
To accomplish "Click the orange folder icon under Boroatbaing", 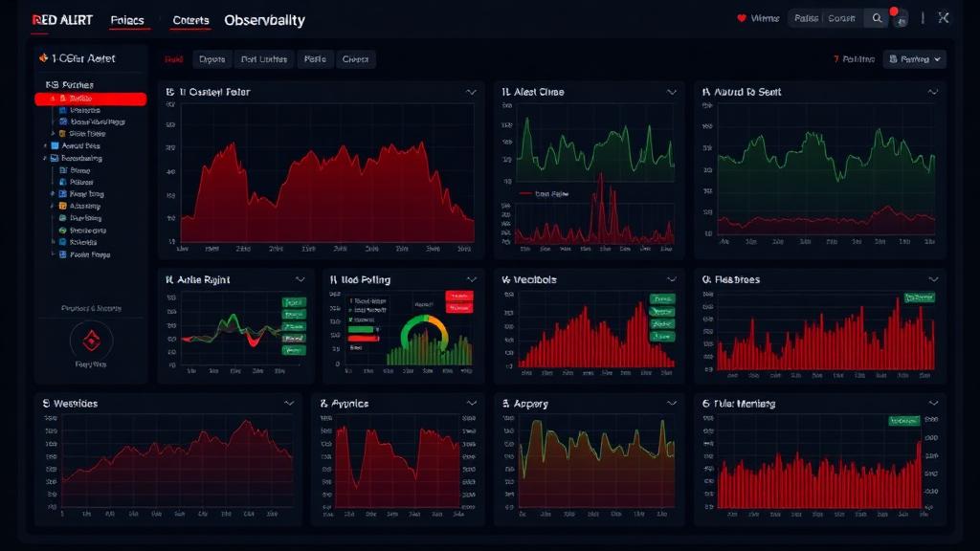I will (x=62, y=206).
